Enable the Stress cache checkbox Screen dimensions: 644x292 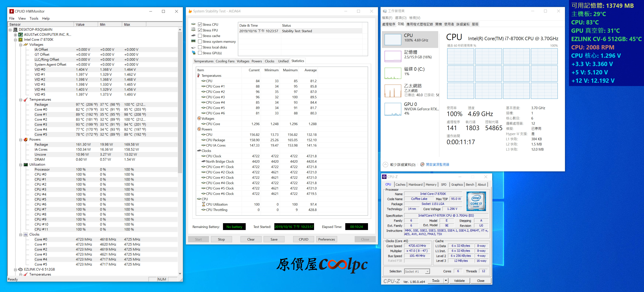pyautogui.click(x=200, y=36)
